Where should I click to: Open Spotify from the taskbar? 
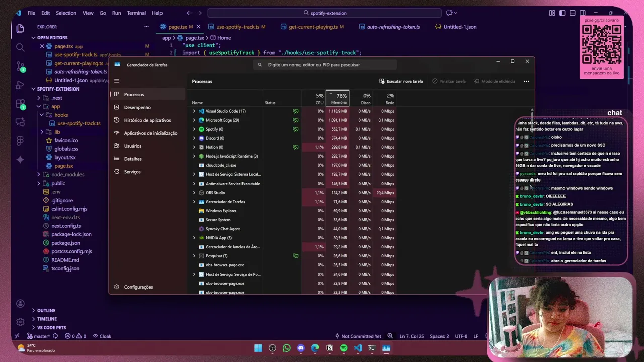(344, 348)
